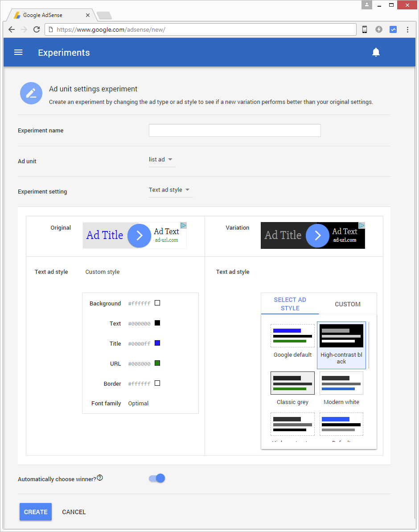Screen dimensions: 419x532
Task: Click ad-url.com in the Original ad
Action: [x=167, y=240]
